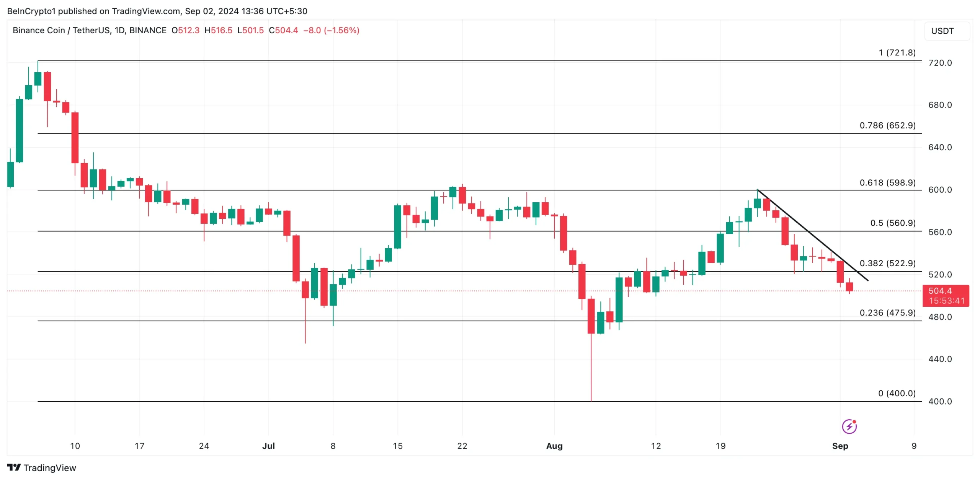
Task: Click the TradingView logo at bottom left
Action: click(x=41, y=467)
